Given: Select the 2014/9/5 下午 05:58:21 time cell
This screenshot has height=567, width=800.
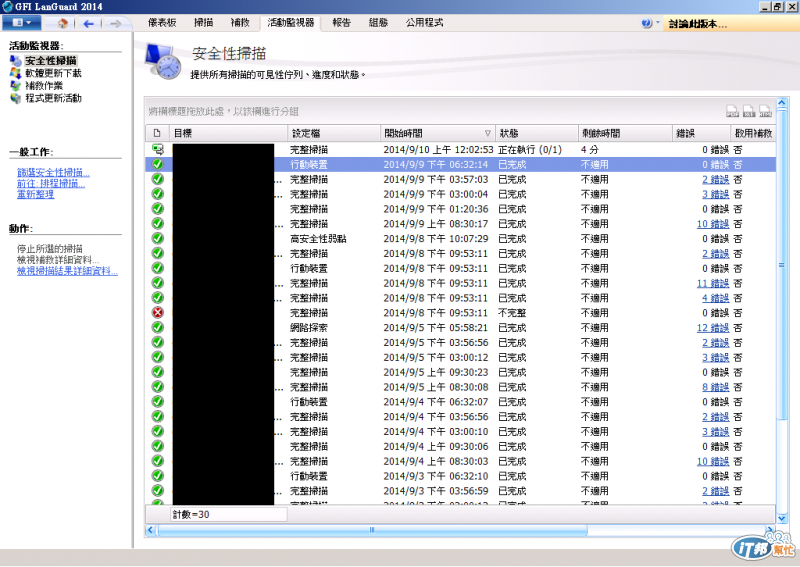Looking at the screenshot, I should pos(436,328).
